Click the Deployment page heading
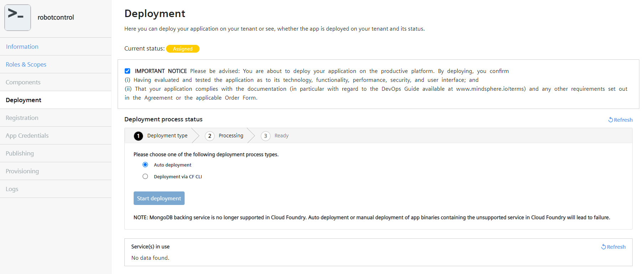 click(x=155, y=14)
